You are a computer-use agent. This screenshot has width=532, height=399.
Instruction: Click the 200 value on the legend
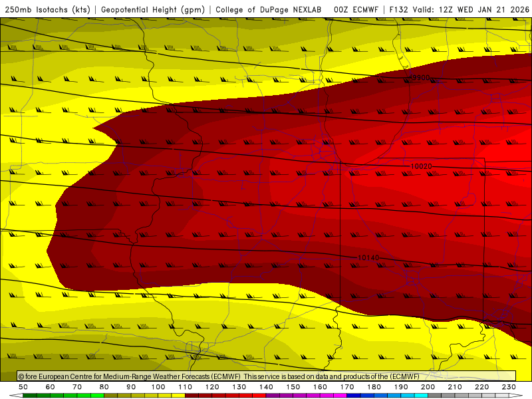click(x=428, y=387)
